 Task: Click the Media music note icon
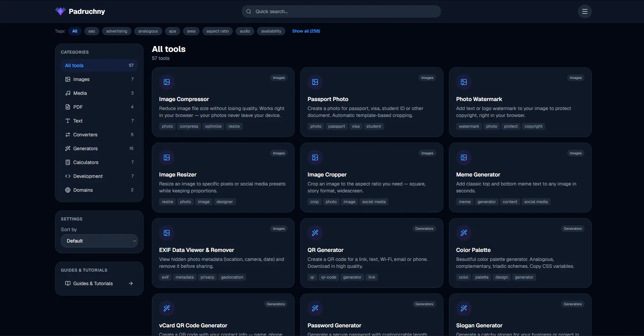pos(68,93)
